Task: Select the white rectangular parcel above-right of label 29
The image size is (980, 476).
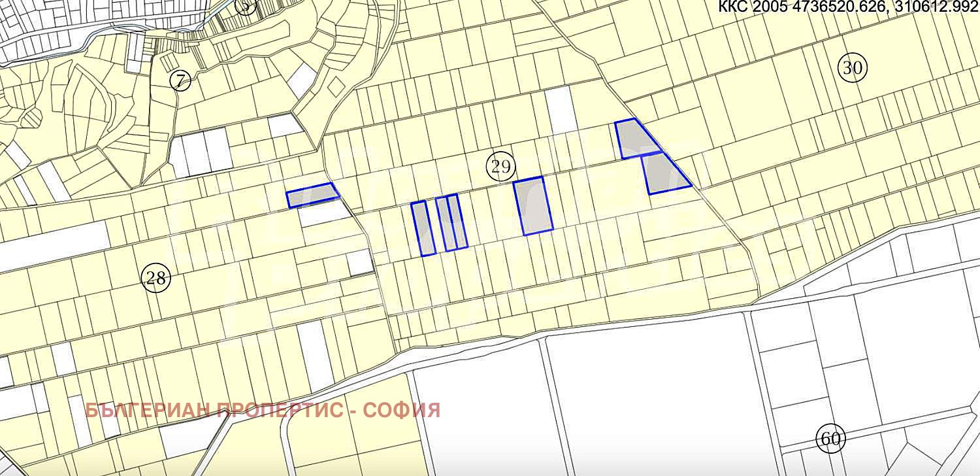Action: (561, 110)
